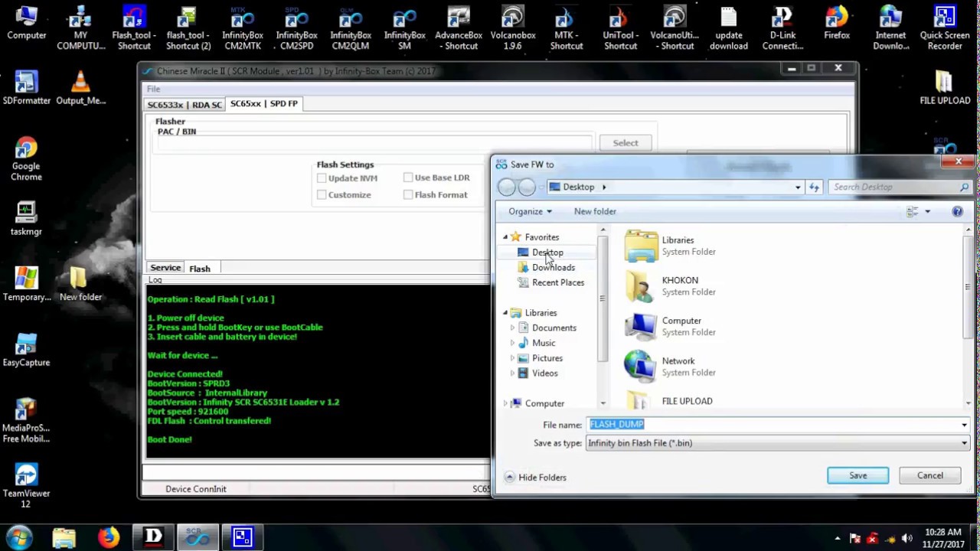Open Windows Explorer from taskbar
980x551 pixels.
click(64, 537)
